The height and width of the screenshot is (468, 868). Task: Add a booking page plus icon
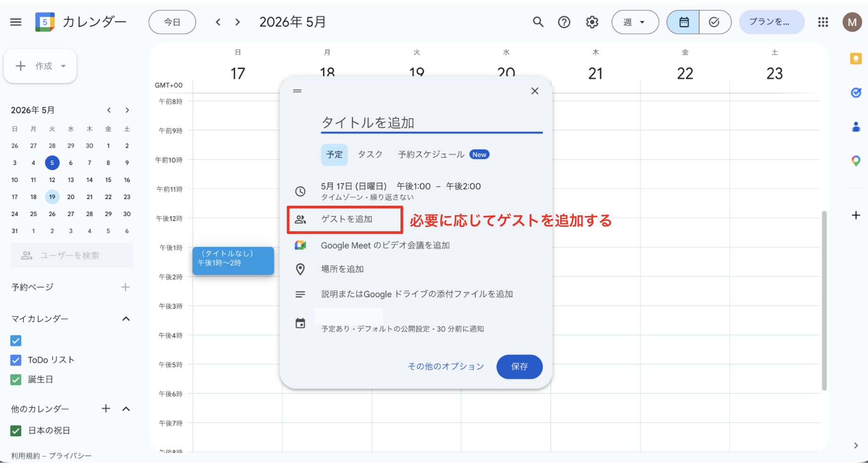[125, 287]
